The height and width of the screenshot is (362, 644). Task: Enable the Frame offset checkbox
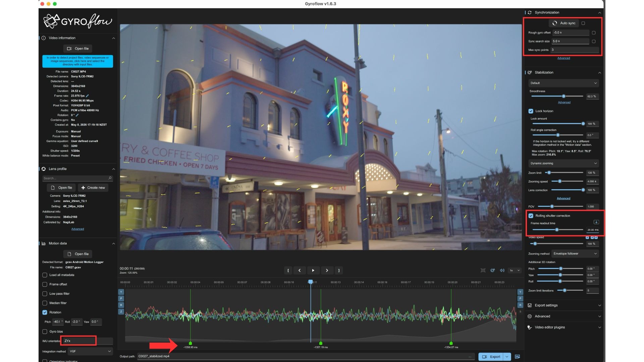[45, 284]
